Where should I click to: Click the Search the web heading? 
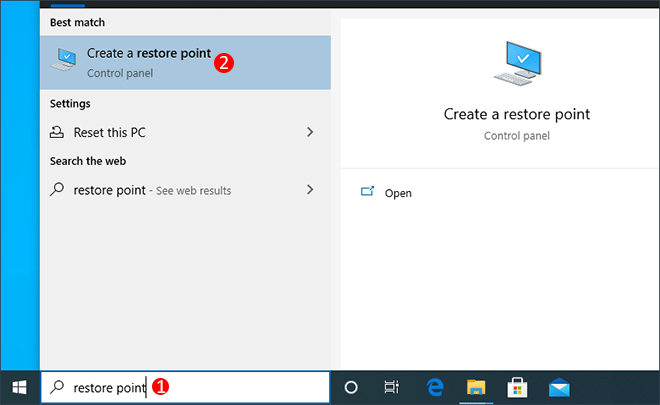(x=88, y=161)
